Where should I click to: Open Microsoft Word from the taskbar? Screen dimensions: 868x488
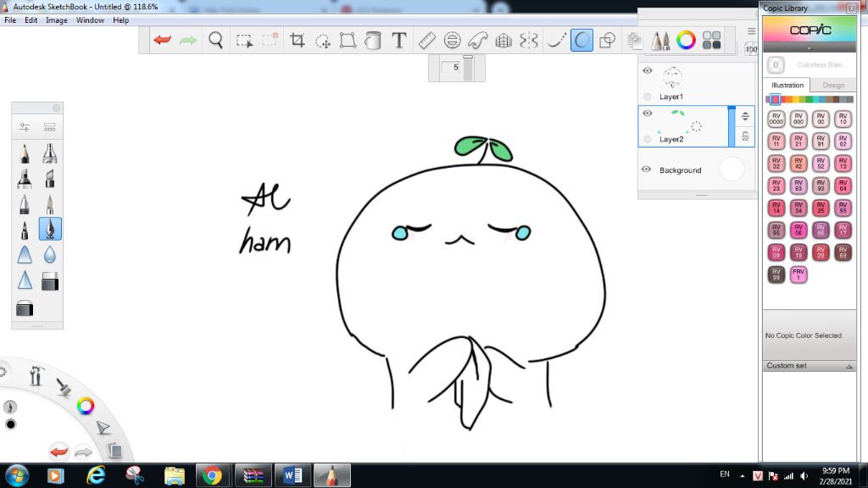pos(292,475)
